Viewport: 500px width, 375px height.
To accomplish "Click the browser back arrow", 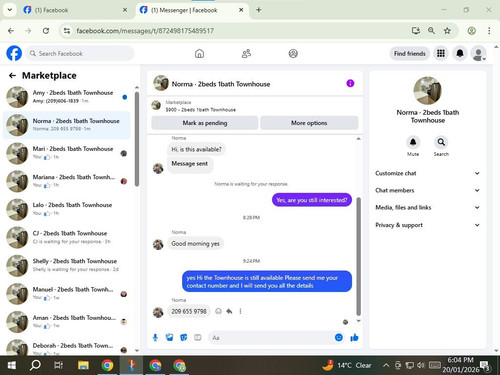I will tap(11, 31).
